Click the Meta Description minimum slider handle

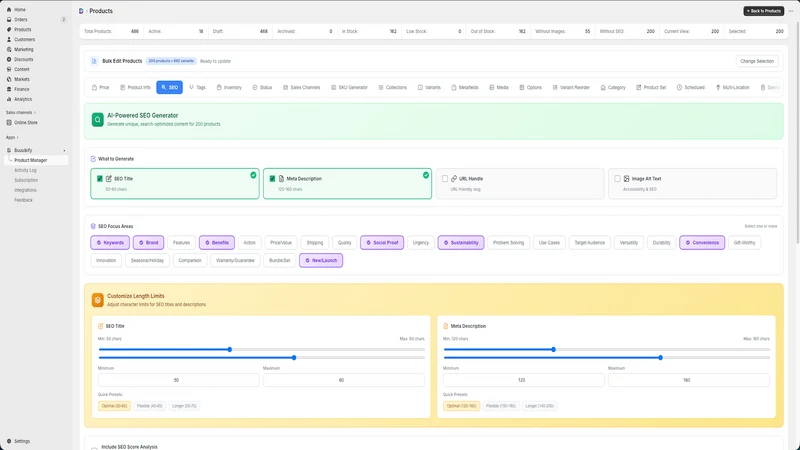click(x=554, y=349)
